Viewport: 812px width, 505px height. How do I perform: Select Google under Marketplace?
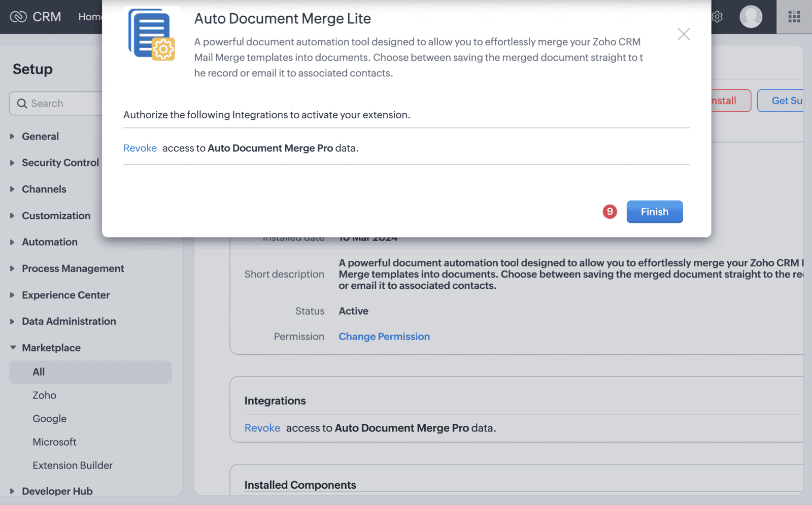(50, 419)
